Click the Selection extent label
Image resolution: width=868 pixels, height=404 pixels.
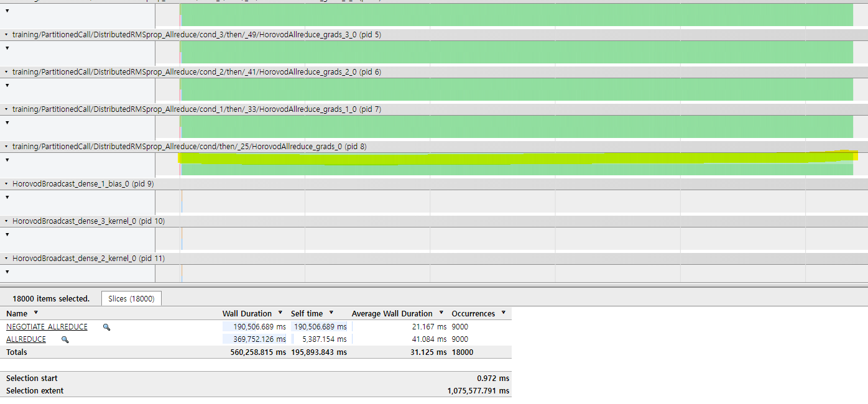click(35, 391)
